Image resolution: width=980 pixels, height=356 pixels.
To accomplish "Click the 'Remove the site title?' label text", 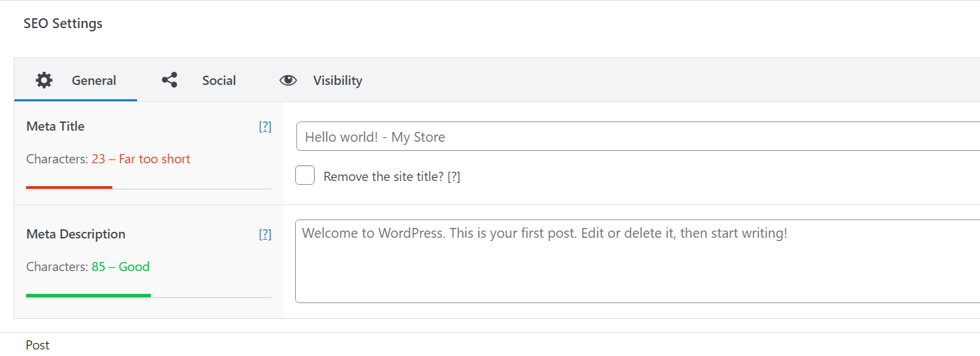I will click(x=383, y=176).
